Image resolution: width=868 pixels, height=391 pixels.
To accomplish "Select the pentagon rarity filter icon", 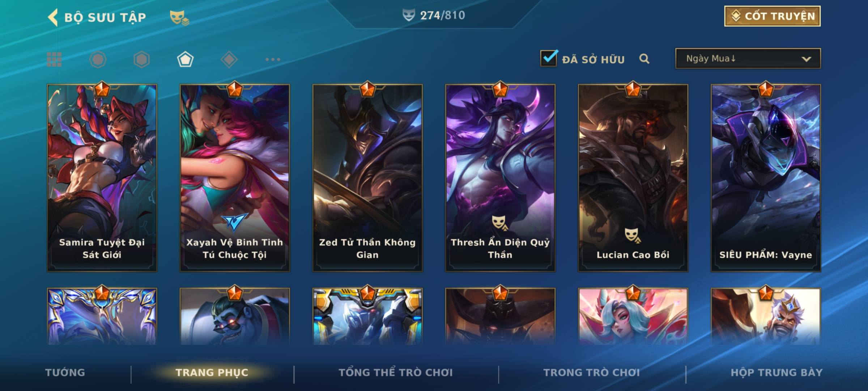I will click(185, 59).
